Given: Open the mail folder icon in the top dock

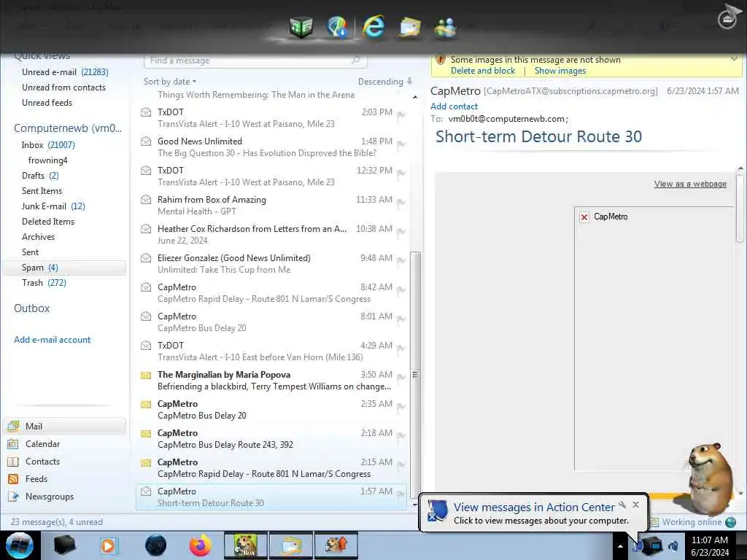Looking at the screenshot, I should pyautogui.click(x=410, y=27).
